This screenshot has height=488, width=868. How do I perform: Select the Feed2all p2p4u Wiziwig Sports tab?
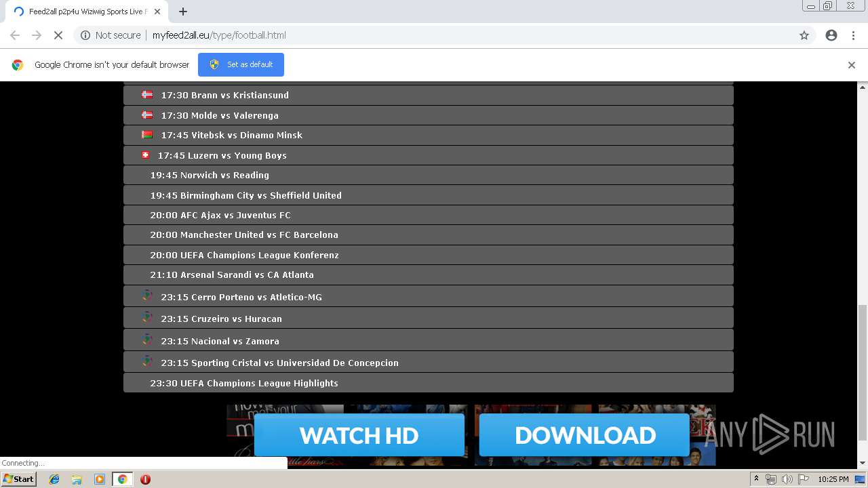(x=86, y=12)
